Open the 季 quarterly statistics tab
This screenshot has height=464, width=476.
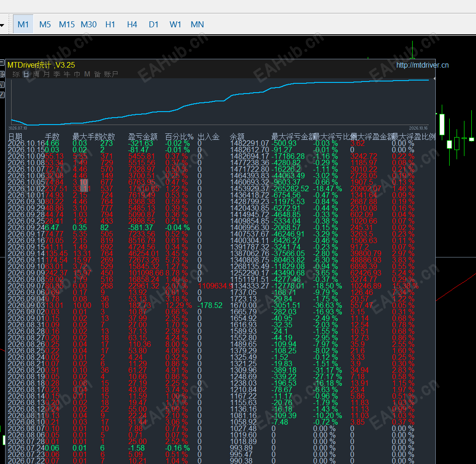(57, 74)
